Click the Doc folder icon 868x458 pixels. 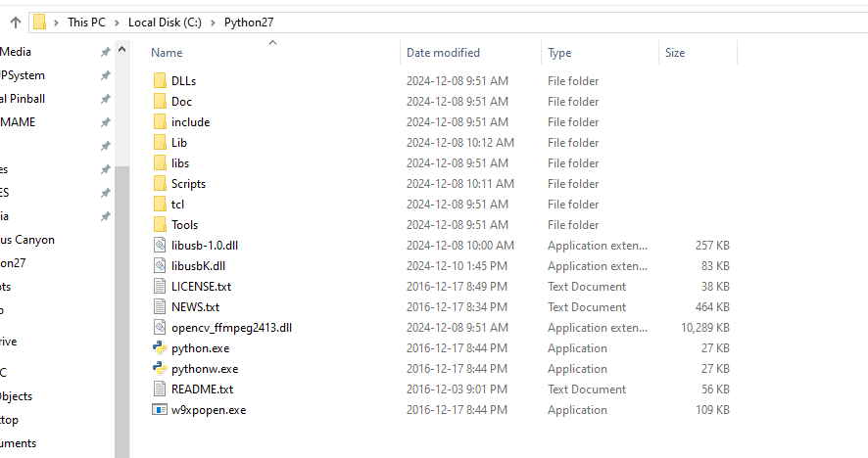160,101
